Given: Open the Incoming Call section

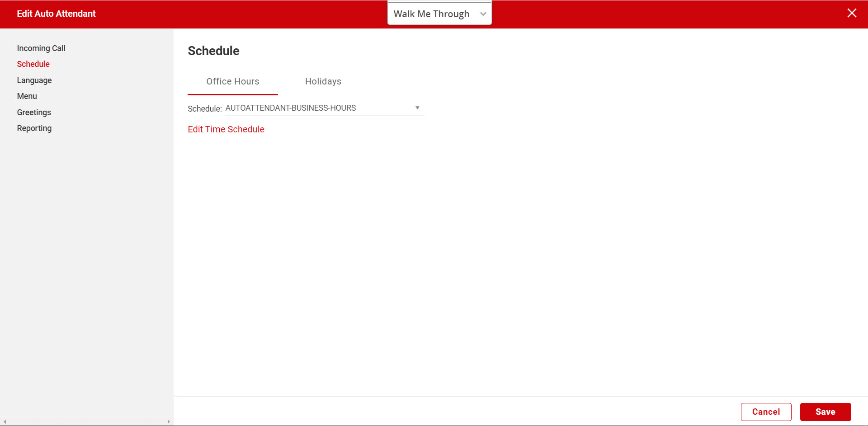Looking at the screenshot, I should pyautogui.click(x=41, y=48).
